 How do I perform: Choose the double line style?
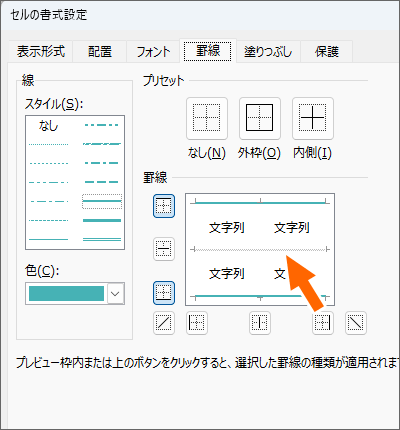point(102,239)
